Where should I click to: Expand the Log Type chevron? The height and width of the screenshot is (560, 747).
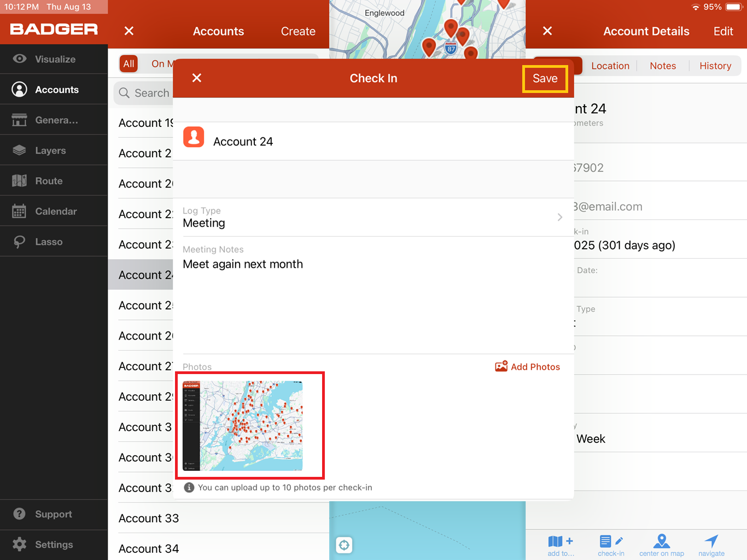point(560,217)
